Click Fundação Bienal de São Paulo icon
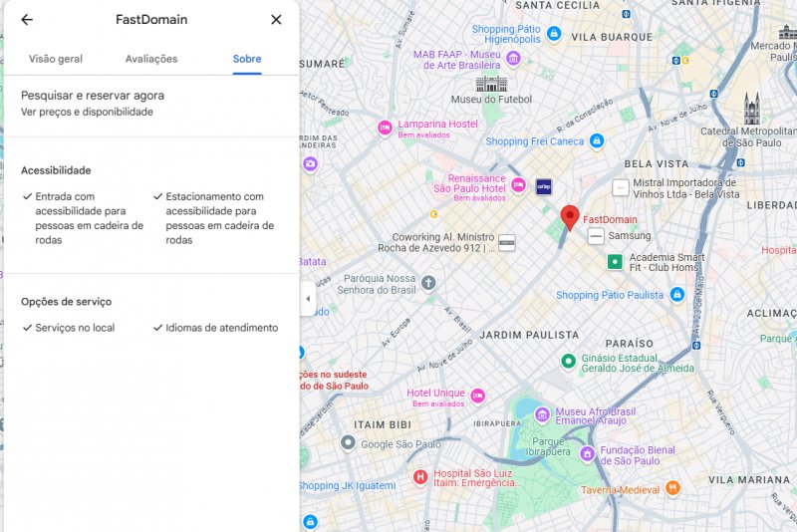The width and height of the screenshot is (797, 532). (x=588, y=453)
